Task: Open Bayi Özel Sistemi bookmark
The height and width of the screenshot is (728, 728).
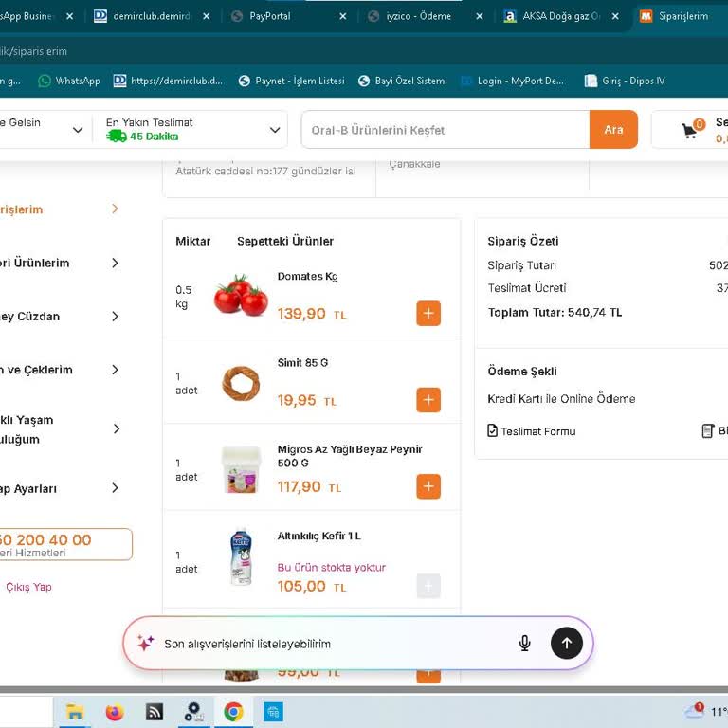Action: point(403,81)
